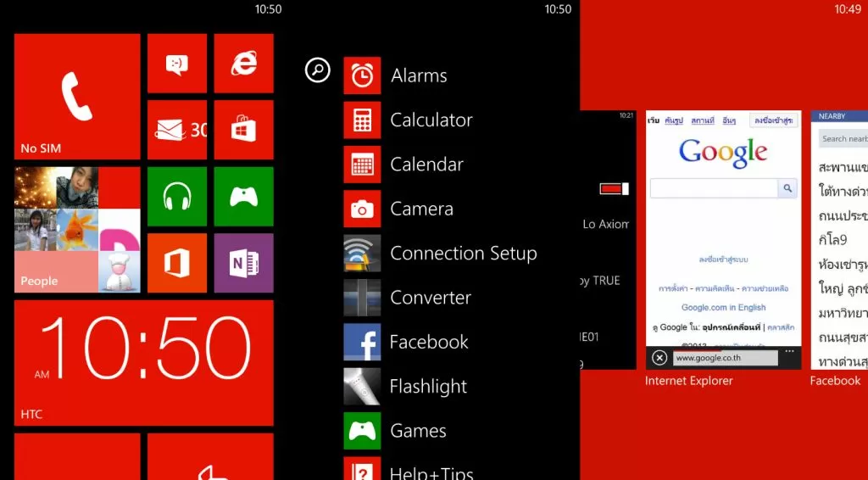Tap the search magnifier in app list

(318, 70)
